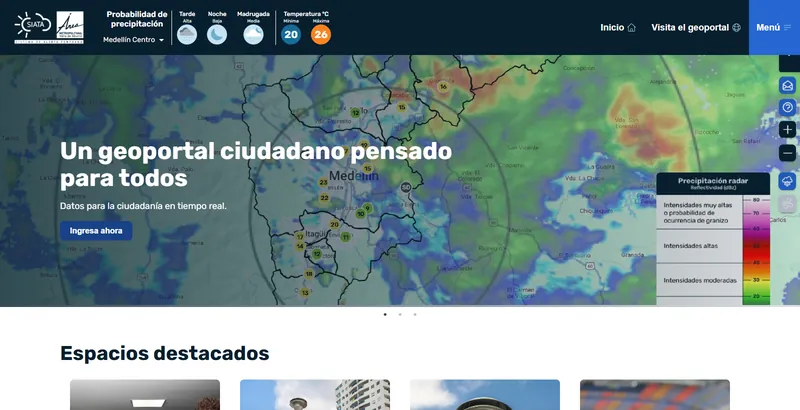Expand the Medellín Centro location dropdown
The height and width of the screenshot is (410, 800).
point(134,40)
